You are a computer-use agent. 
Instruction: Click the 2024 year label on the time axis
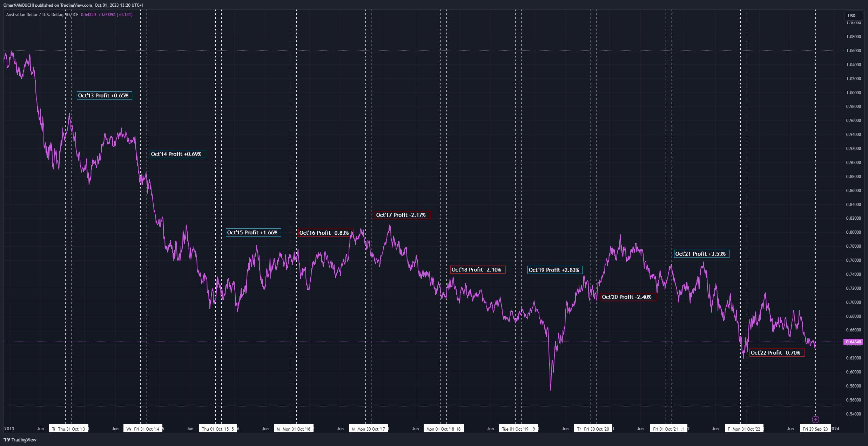(835, 429)
